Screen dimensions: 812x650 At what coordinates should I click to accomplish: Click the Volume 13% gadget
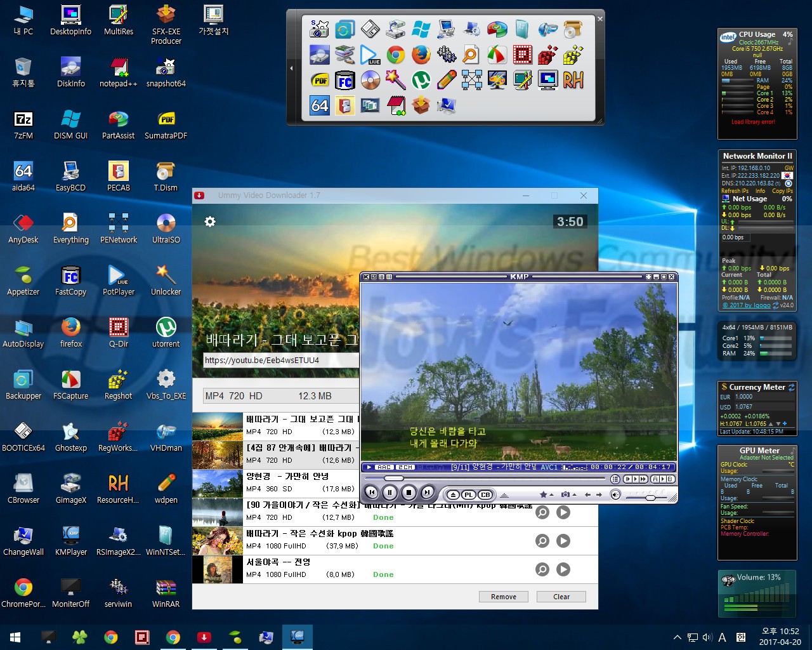[757, 594]
